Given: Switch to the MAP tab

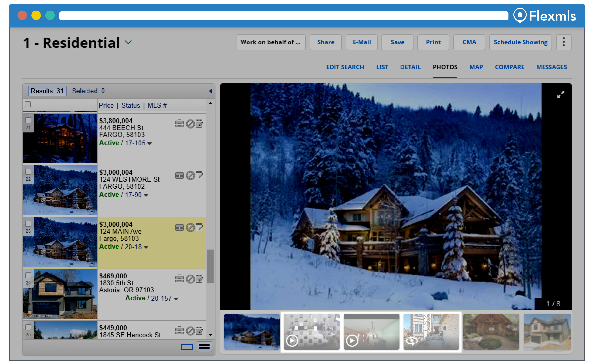Looking at the screenshot, I should 476,67.
